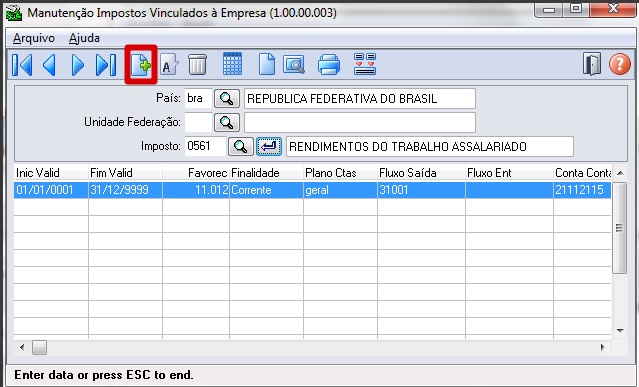Click the modify record icon with letter A
This screenshot has height=387, width=639.
coord(169,65)
